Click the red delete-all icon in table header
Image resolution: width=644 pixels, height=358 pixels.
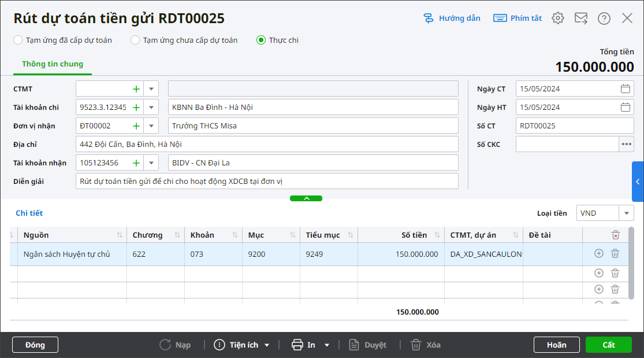(x=615, y=235)
